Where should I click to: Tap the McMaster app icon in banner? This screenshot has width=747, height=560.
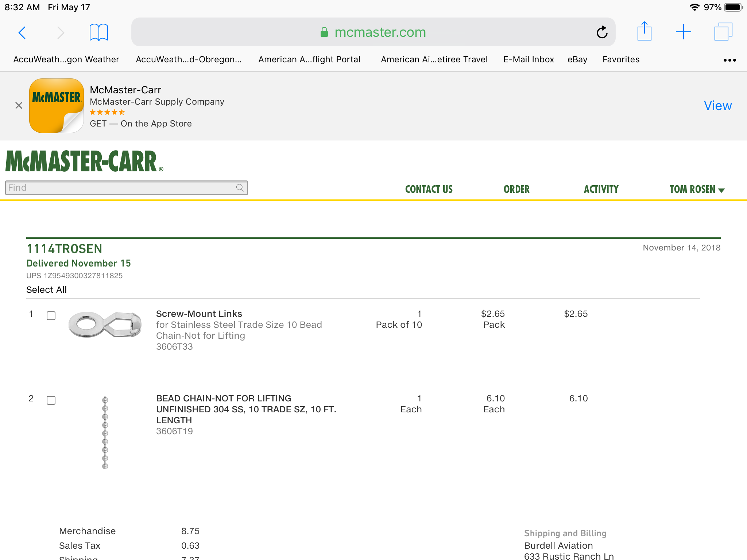pos(57,106)
